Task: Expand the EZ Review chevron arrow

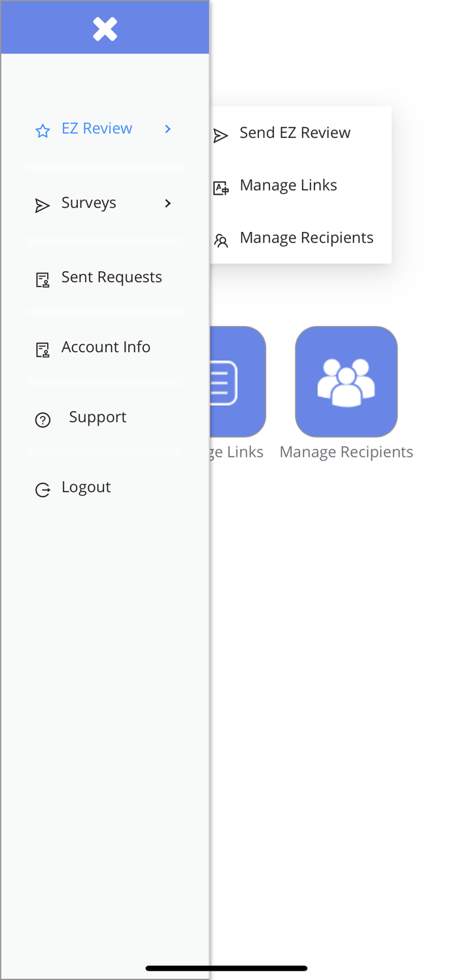Action: 168,129
